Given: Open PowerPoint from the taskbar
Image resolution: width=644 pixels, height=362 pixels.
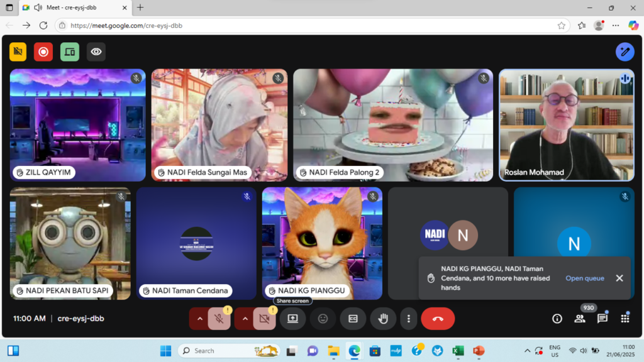Looking at the screenshot, I should [x=479, y=351].
